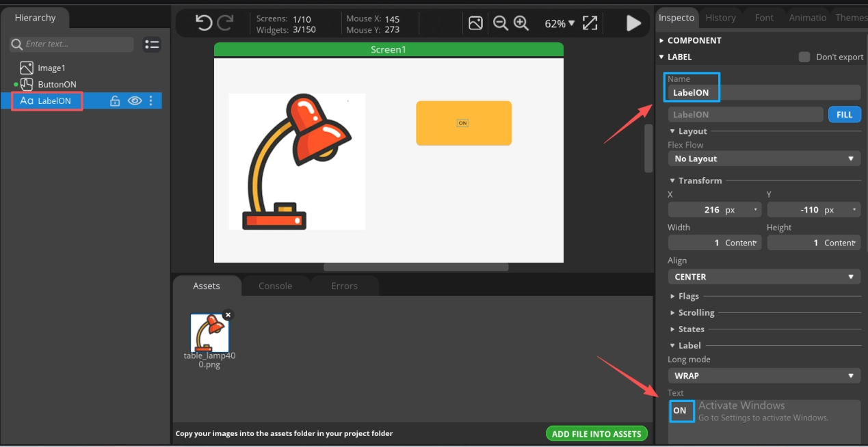Click the redo arrow icon
The image size is (868, 447).
point(225,23)
